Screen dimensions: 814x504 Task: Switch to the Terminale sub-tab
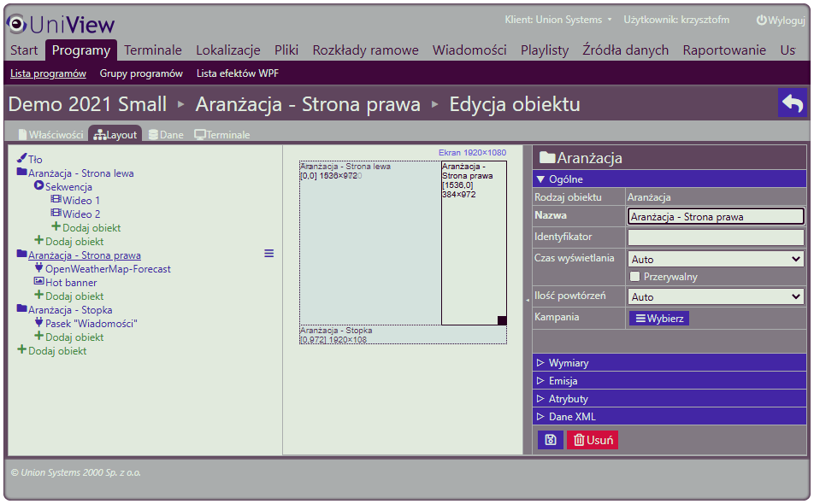point(222,134)
